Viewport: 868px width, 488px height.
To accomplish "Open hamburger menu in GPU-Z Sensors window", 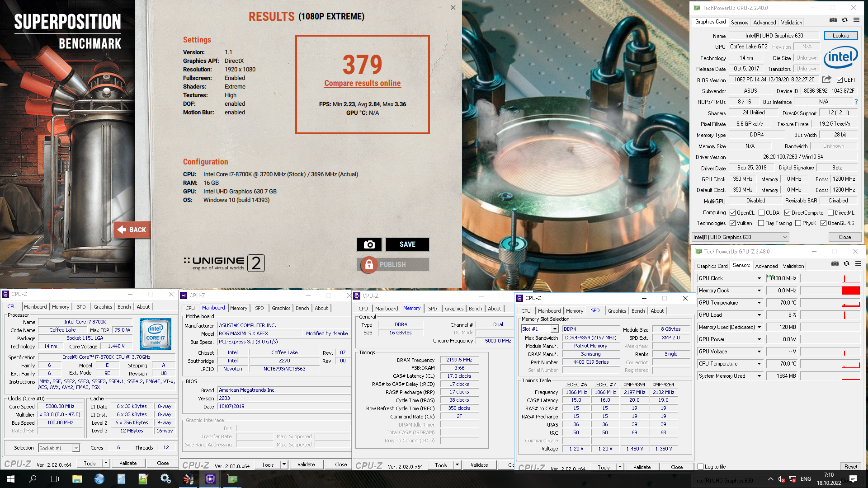I will [858, 264].
